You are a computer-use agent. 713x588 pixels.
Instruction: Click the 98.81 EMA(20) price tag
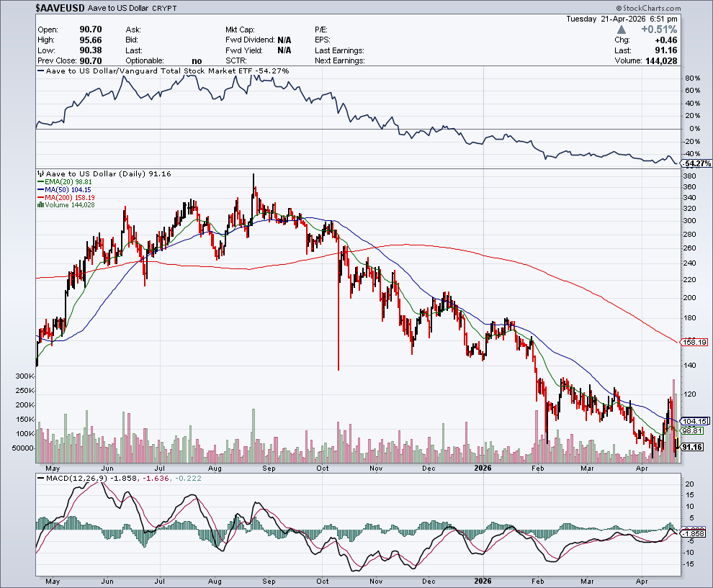click(692, 430)
